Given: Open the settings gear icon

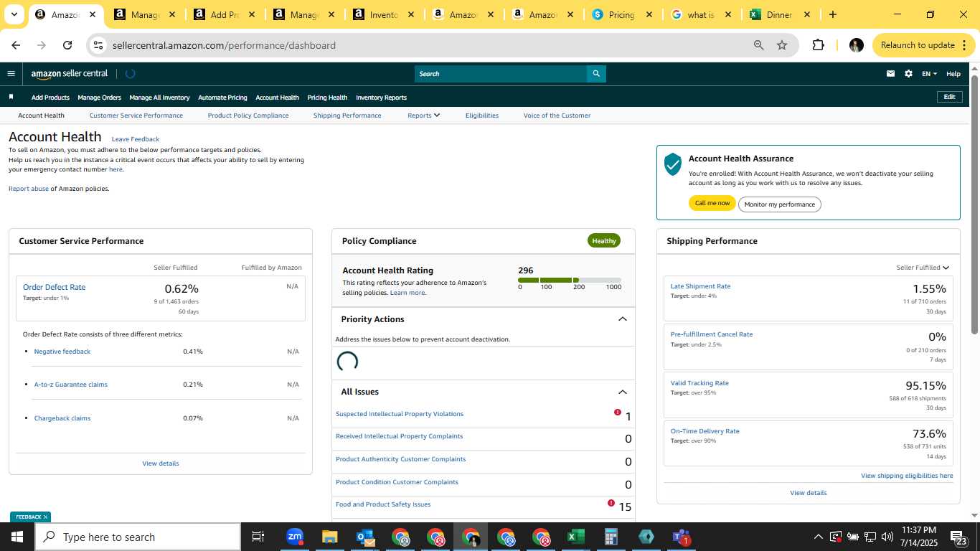Looking at the screenshot, I should 908,73.
